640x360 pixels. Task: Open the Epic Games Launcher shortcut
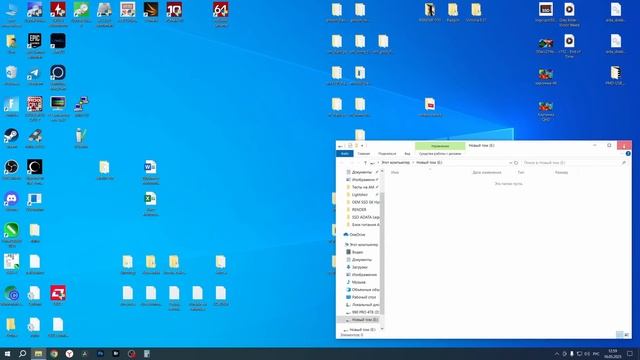pos(35,44)
